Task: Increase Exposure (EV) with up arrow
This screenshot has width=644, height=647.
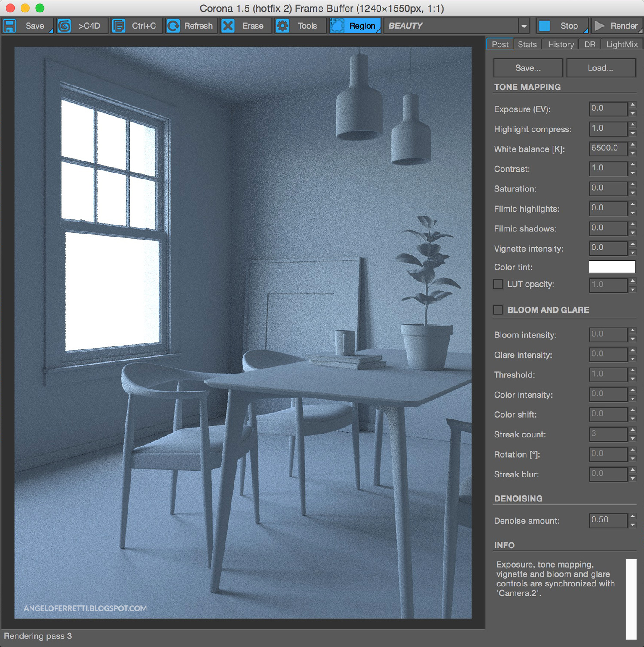Action: (632, 105)
